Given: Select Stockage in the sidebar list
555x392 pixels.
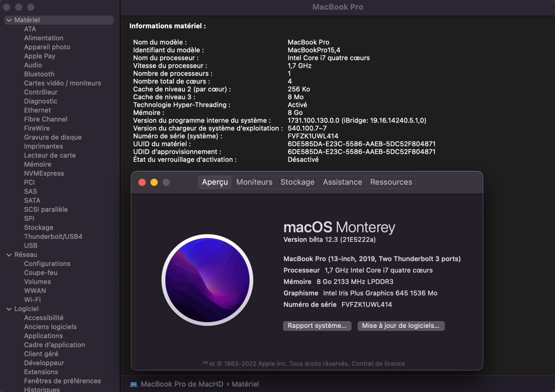Looking at the screenshot, I should coord(39,227).
